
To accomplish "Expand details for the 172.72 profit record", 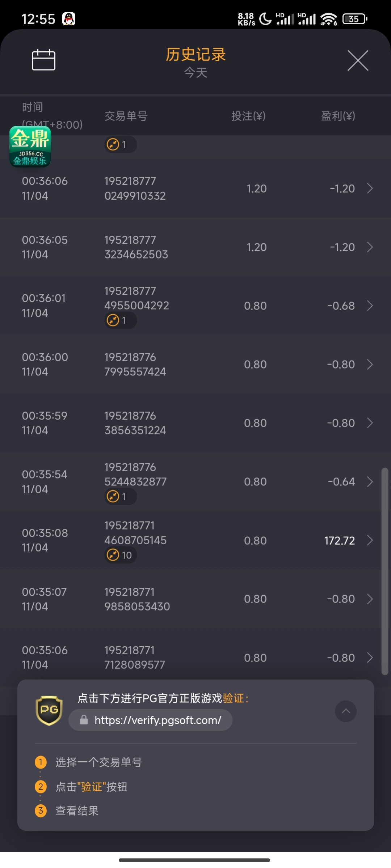I will [x=370, y=540].
